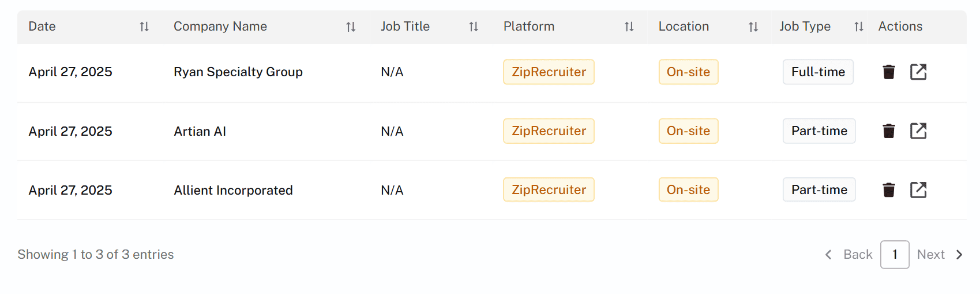Open external link for Artian AI
Screen dimensions: 980x294
pyautogui.click(x=918, y=131)
